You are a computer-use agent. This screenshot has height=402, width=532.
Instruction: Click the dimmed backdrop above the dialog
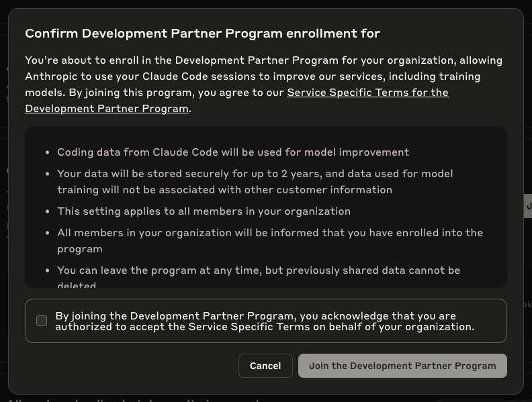(266, 4)
